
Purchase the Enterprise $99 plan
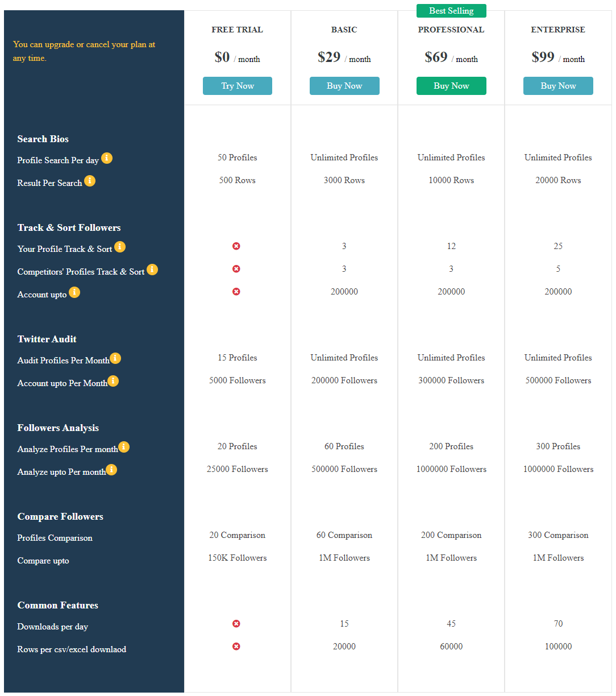point(558,86)
